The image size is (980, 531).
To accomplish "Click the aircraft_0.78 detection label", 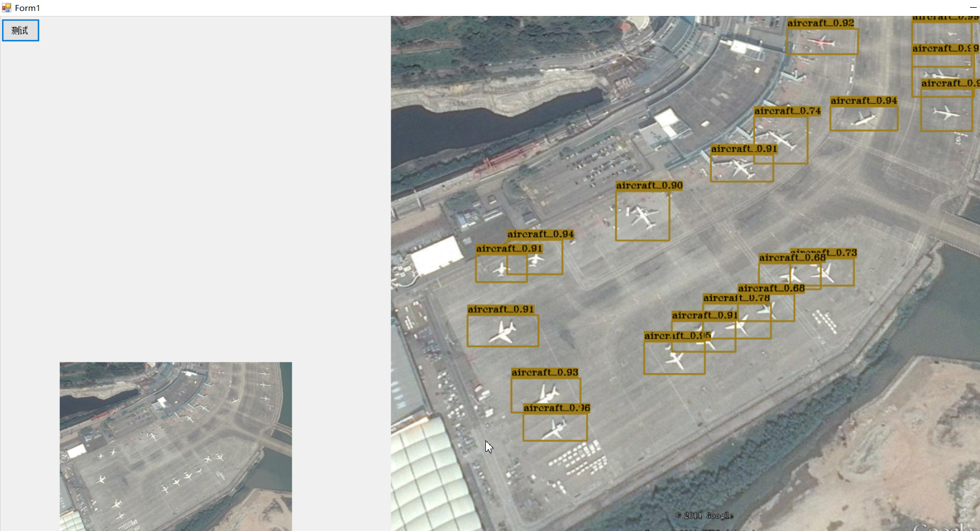I will [x=737, y=298].
